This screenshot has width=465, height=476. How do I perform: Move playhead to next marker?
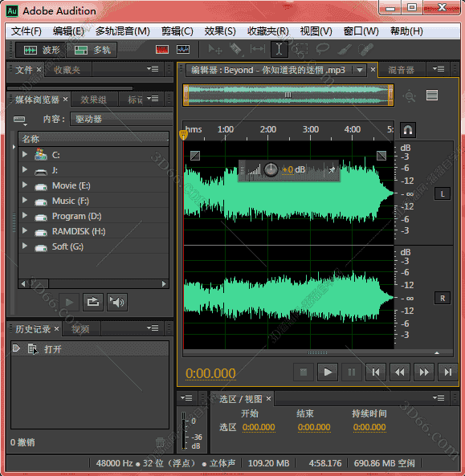pos(447,372)
